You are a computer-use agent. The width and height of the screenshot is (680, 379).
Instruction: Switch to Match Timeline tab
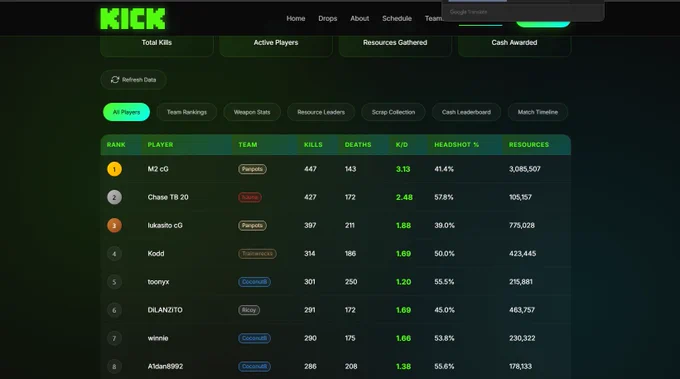pos(538,112)
